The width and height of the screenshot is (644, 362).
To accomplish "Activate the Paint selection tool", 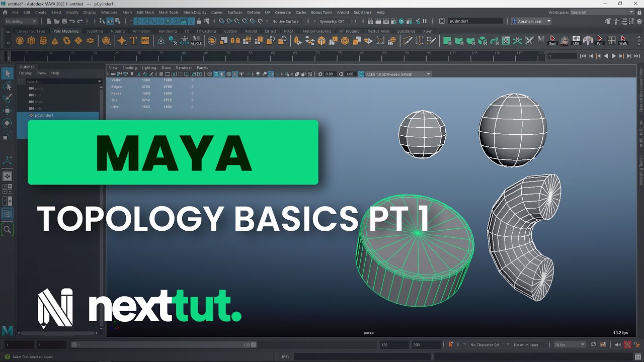I will tap(8, 99).
